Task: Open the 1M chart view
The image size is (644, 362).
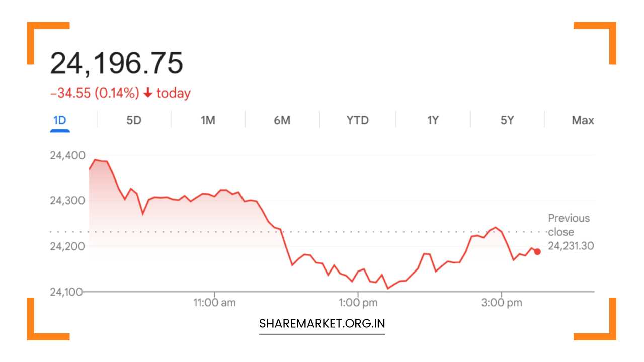Action: point(208,120)
